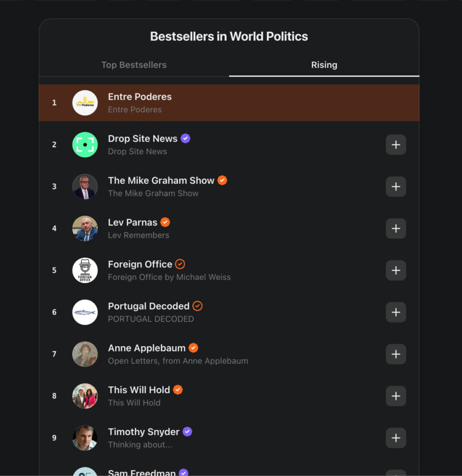The width and height of the screenshot is (462, 476).
Task: Add The Mike Graham Show via plus icon
Action: click(396, 186)
